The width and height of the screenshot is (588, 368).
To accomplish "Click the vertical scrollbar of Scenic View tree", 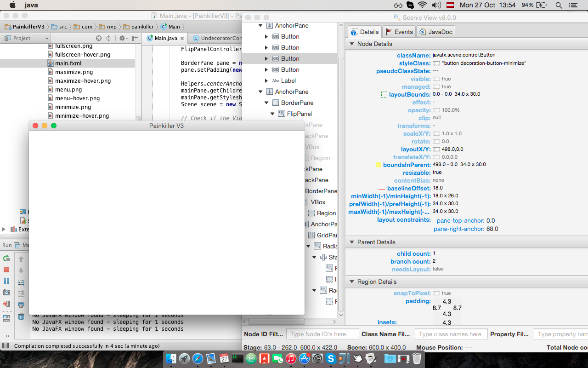I will tap(341, 184).
